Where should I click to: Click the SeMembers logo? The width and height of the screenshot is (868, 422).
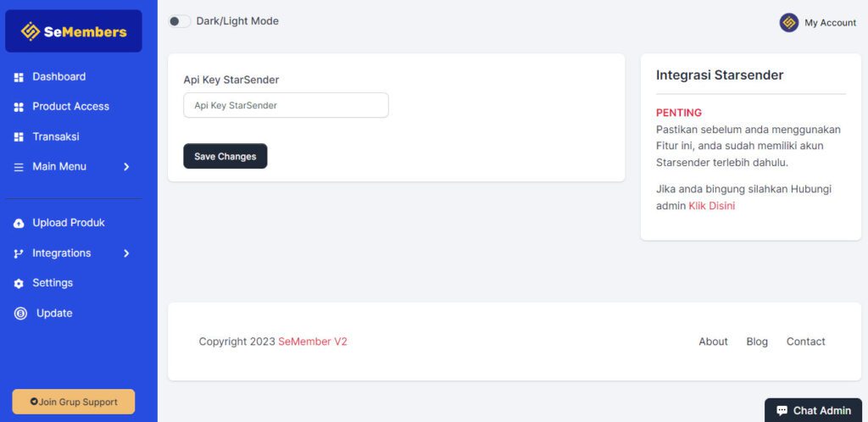74,31
